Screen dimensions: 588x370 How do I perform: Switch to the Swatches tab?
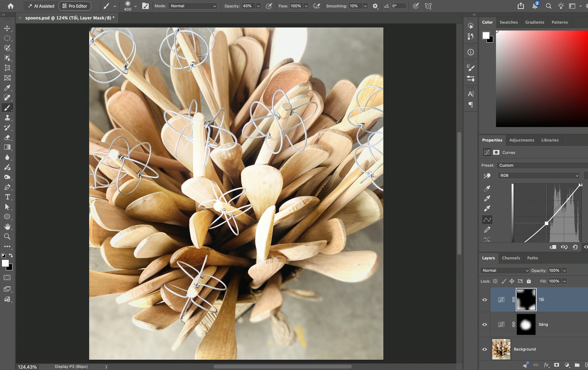pyautogui.click(x=509, y=22)
